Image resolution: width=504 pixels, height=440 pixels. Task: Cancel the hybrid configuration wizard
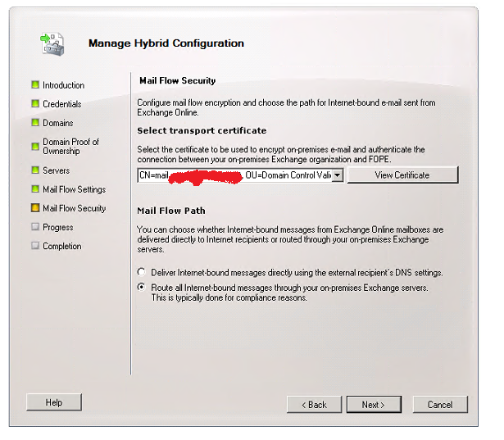point(439,405)
